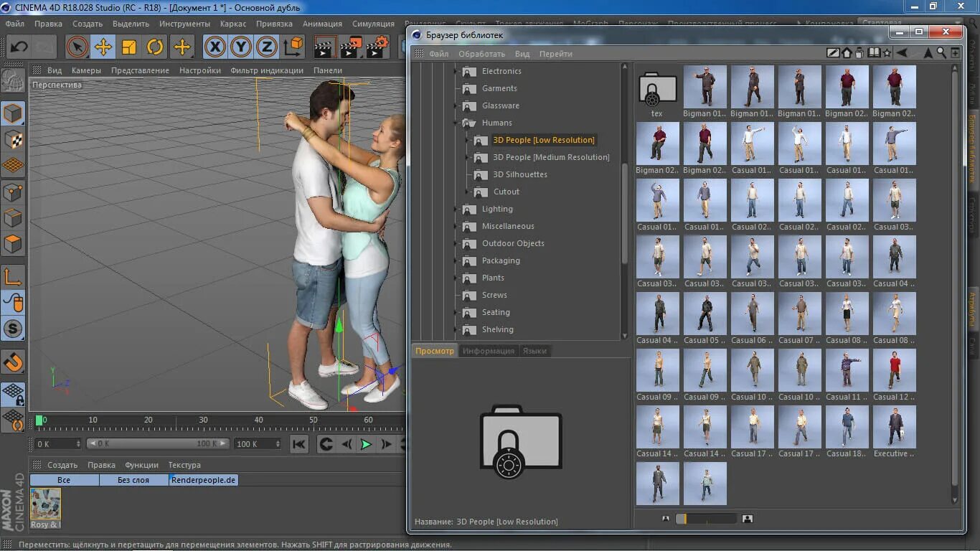Play the animation forward

(x=366, y=444)
